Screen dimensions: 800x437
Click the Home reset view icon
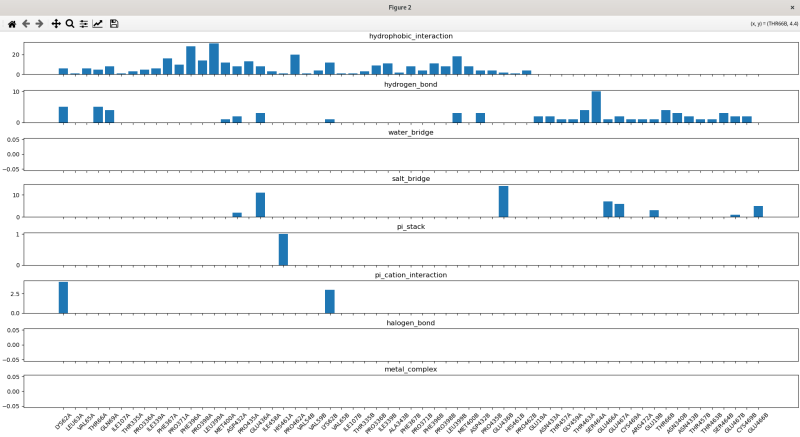[x=11, y=23]
